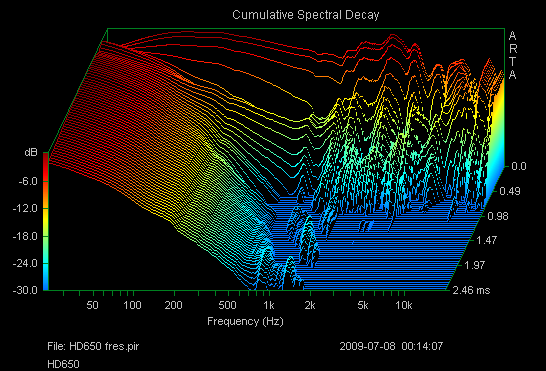546x371 pixels.
Task: Click the 'Cumulative Spectral Decay' chart title
Action: 305,15
